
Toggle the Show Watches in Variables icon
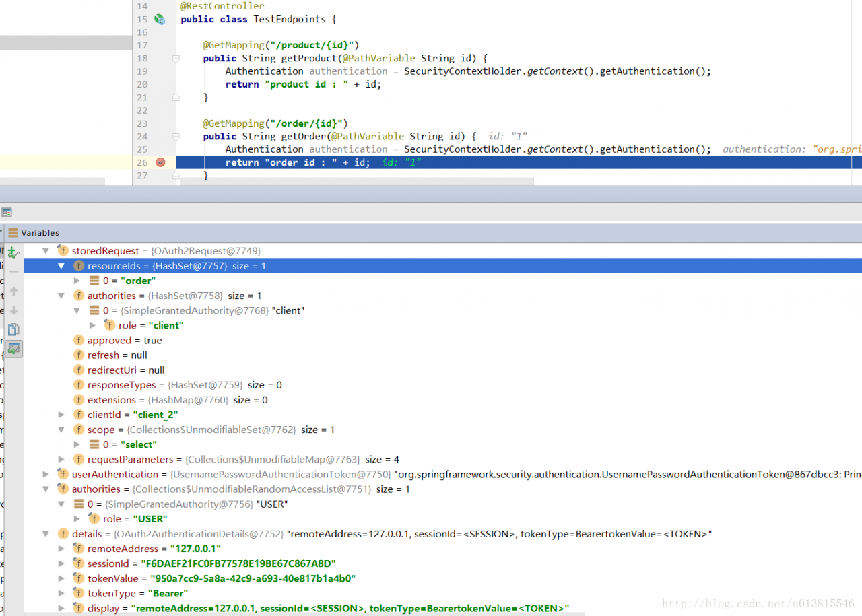[13, 349]
